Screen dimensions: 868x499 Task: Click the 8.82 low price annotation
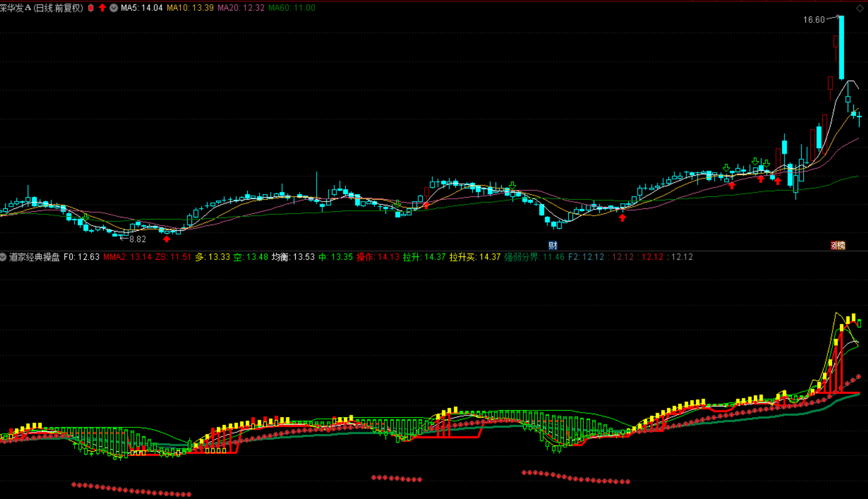pyautogui.click(x=138, y=239)
